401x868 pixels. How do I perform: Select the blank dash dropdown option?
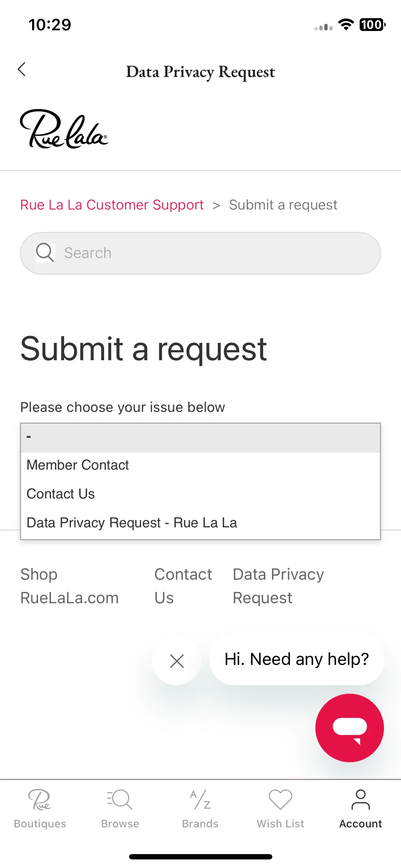(x=200, y=438)
